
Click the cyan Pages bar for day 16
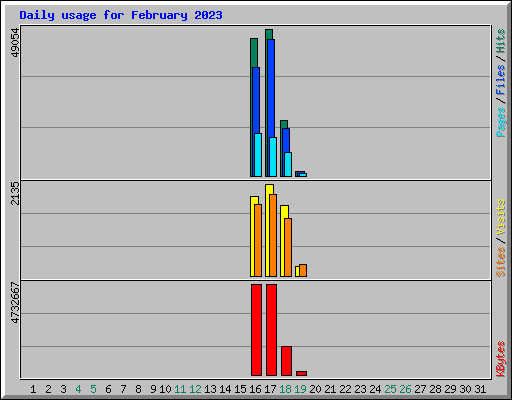(x=258, y=155)
